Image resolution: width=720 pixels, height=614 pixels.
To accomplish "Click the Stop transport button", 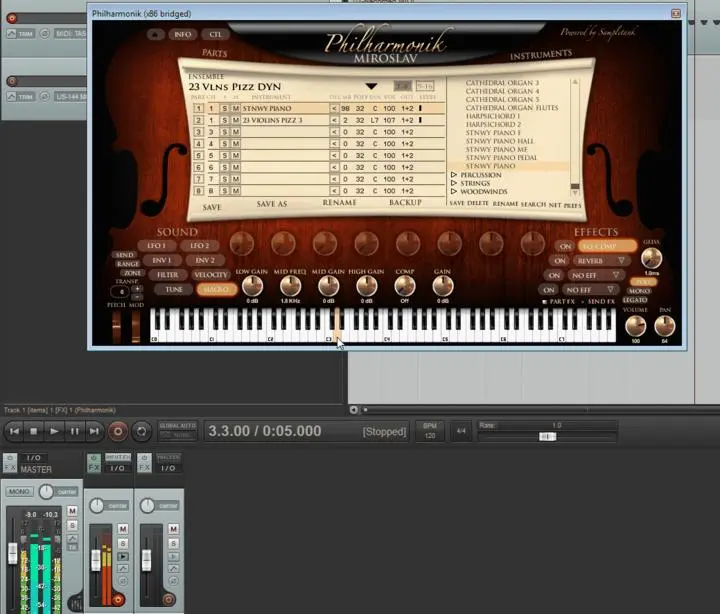I will 34,431.
